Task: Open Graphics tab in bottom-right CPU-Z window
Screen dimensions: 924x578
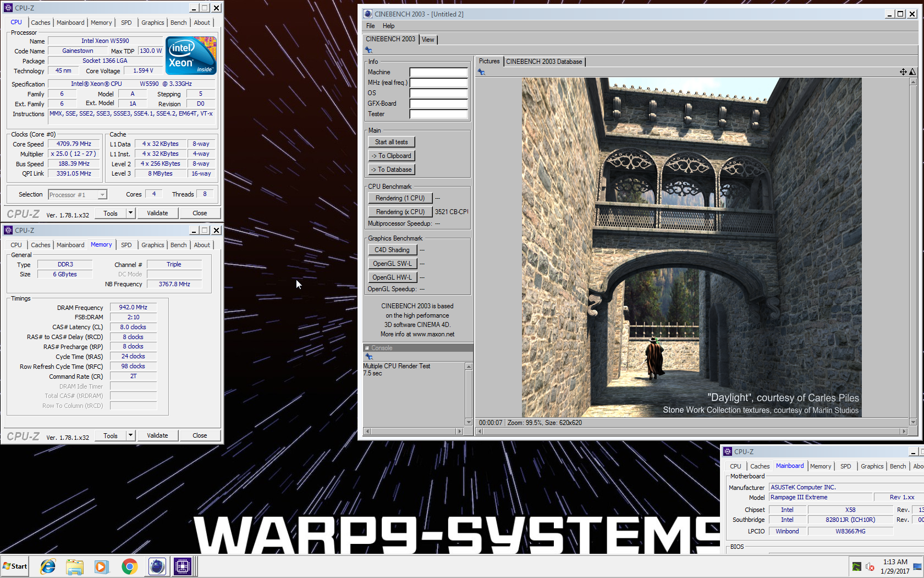Action: tap(872, 466)
